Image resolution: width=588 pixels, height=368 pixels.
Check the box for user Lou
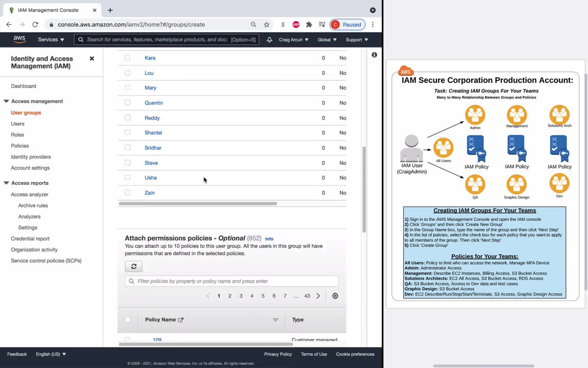pos(128,73)
